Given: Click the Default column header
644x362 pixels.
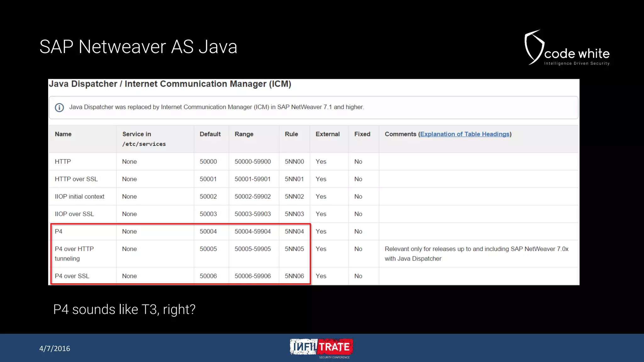Looking at the screenshot, I should click(210, 134).
